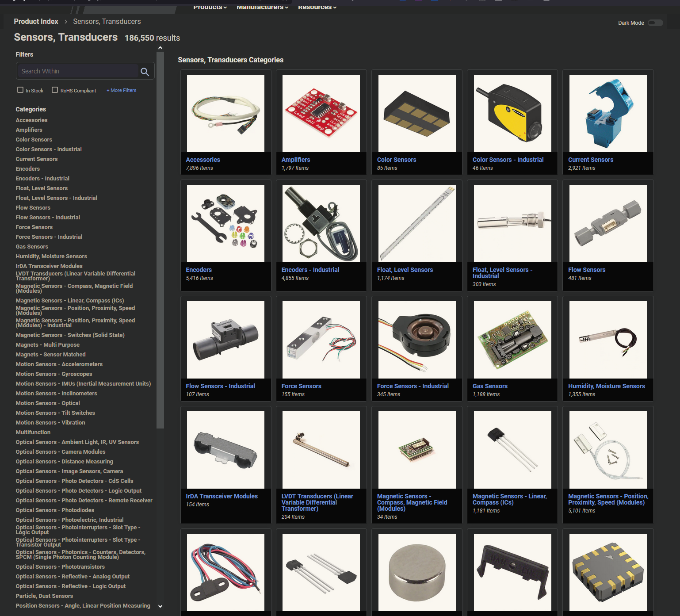
Task: Open the Accessories category thumbnail
Action: pyautogui.click(x=225, y=113)
